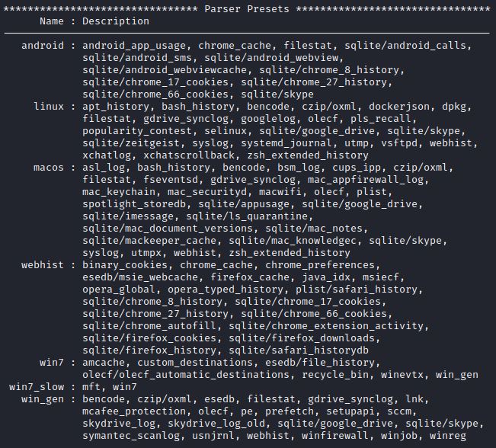This screenshot has height=448, width=496.
Task: Click the 'mft' parser text
Action: click(x=91, y=387)
